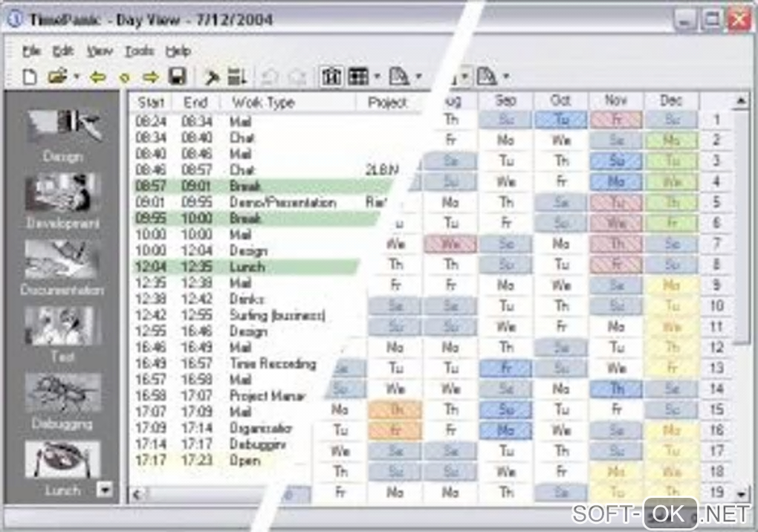Select the 09:55 Break row
The image size is (758, 532).
(256, 218)
